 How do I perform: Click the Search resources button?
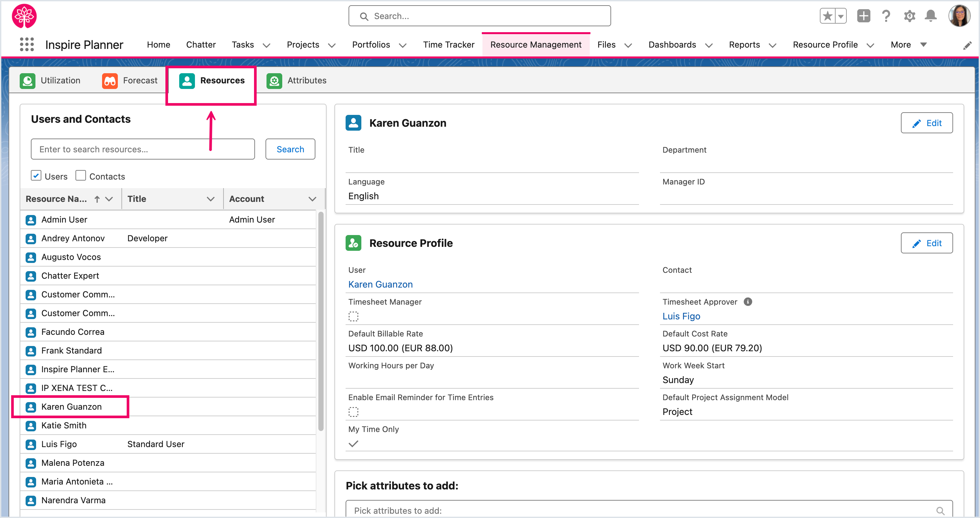coord(290,149)
